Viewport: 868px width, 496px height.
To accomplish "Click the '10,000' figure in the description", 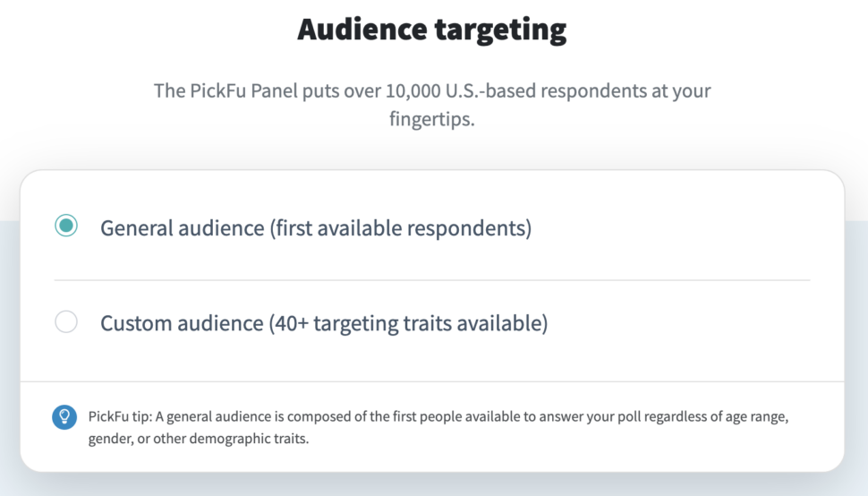I will 413,90.
